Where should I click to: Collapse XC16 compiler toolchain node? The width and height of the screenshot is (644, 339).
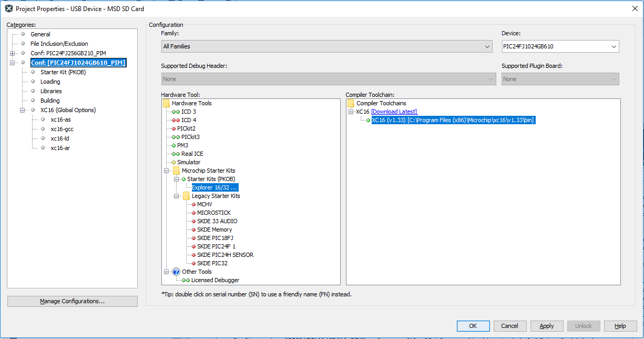[x=351, y=112]
